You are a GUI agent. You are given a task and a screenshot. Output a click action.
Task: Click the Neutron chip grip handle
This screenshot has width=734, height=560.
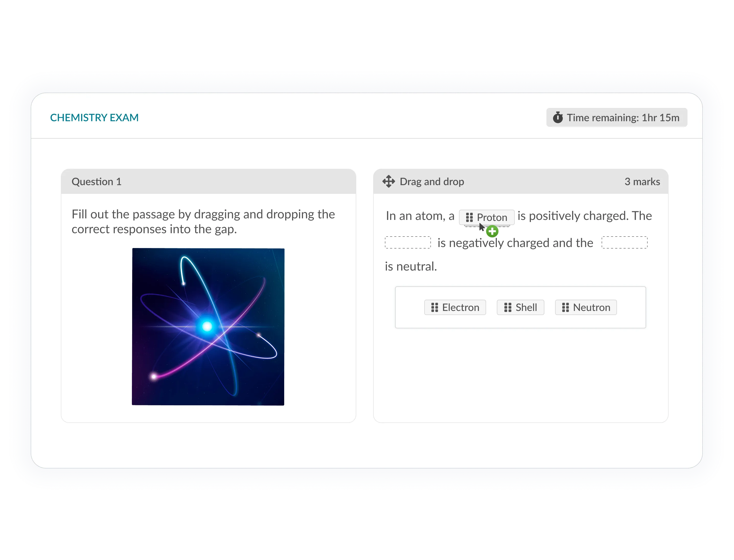pyautogui.click(x=565, y=307)
